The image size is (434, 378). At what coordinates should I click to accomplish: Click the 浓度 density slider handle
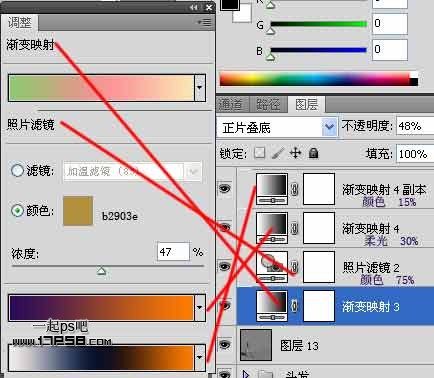coord(101,270)
